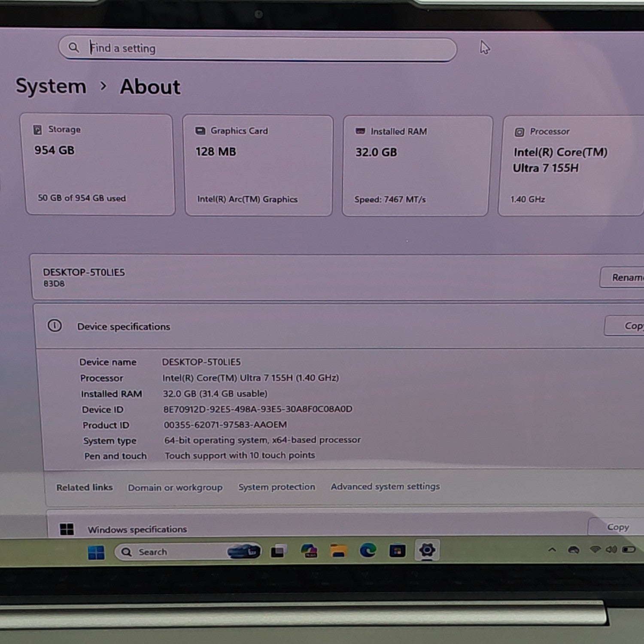Click the Storage card icon
Screen dimensions: 644x644
[x=38, y=129]
